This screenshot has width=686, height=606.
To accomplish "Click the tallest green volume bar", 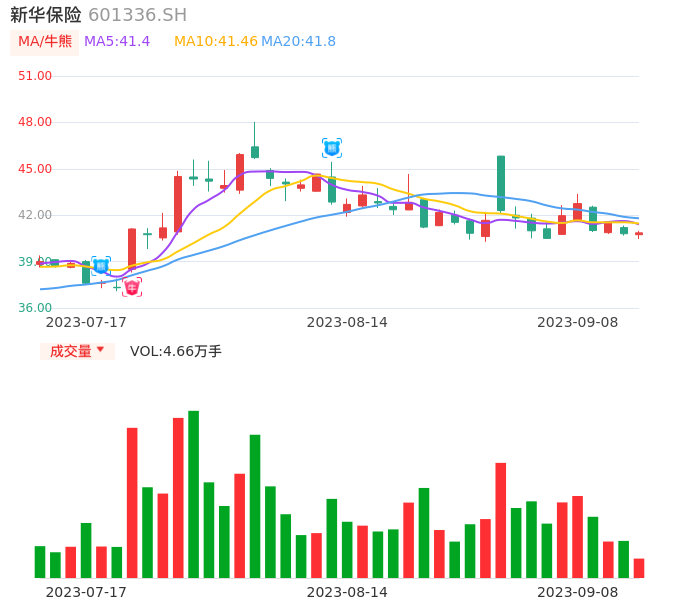I will click(x=193, y=494).
